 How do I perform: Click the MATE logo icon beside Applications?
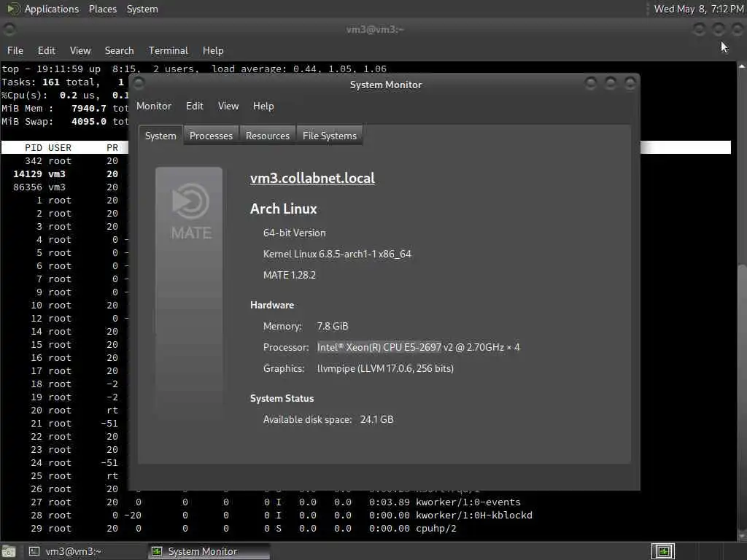(x=13, y=9)
